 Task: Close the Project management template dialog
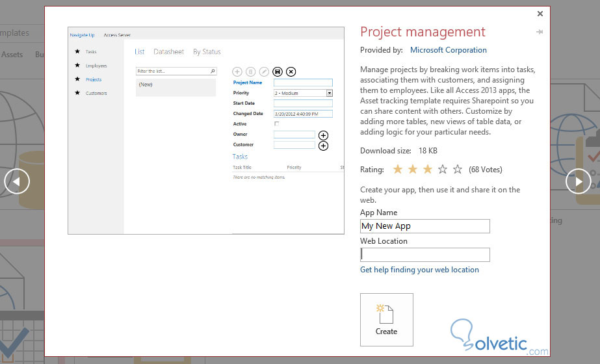pyautogui.click(x=540, y=14)
